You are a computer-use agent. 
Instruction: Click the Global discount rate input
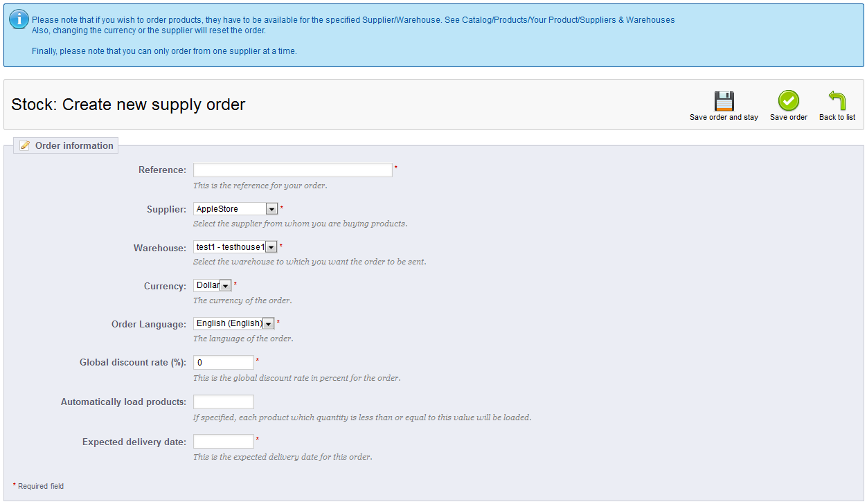pyautogui.click(x=223, y=363)
